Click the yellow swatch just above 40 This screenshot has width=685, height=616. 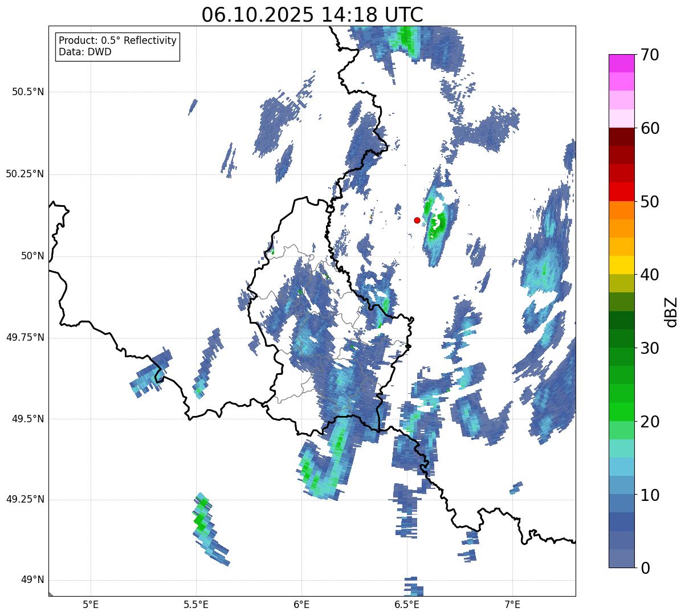pos(621,265)
